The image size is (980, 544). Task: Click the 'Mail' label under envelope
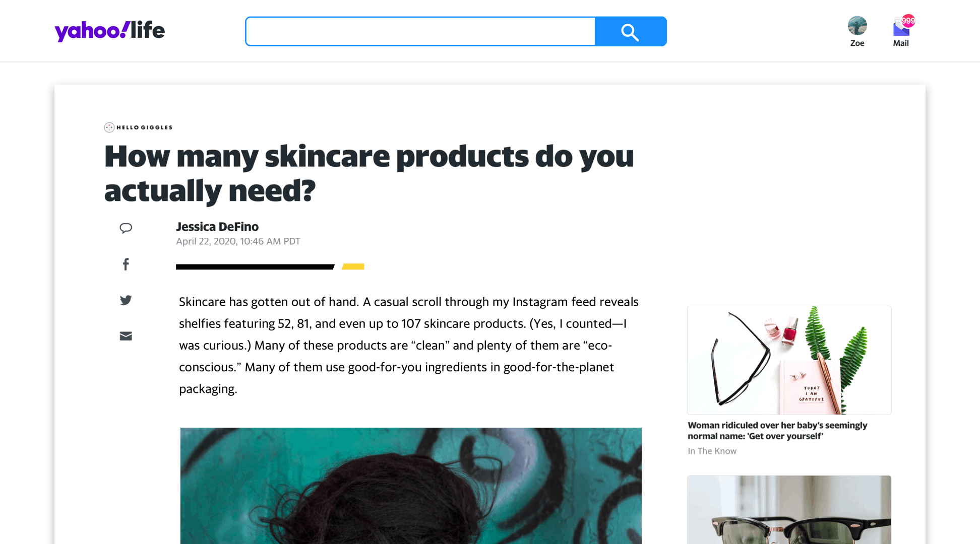(x=901, y=43)
